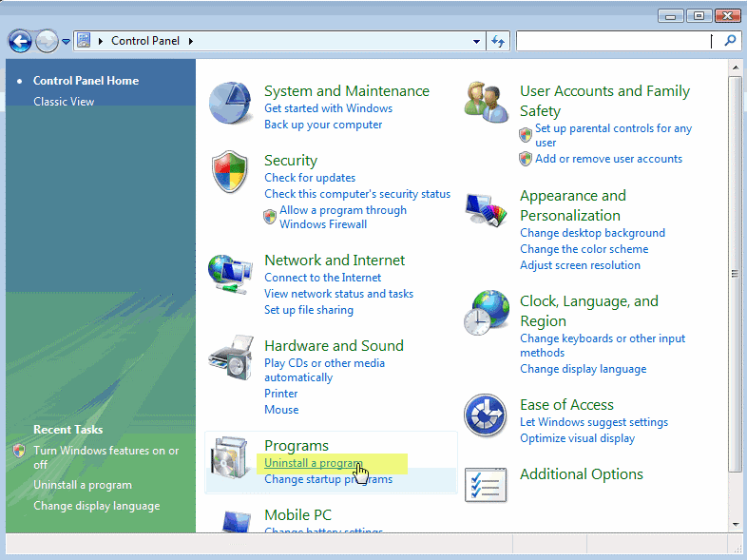Open Clock, Language, and Region category

[x=589, y=311]
